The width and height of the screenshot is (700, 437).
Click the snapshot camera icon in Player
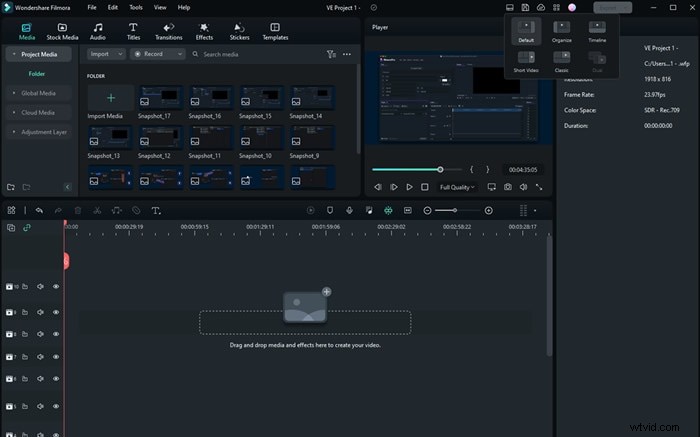tap(508, 187)
